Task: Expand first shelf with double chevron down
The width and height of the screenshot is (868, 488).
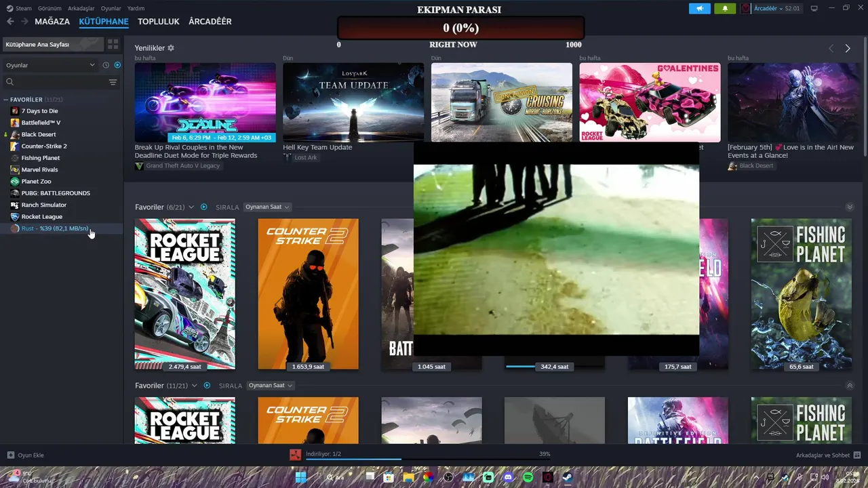Action: [x=849, y=207]
